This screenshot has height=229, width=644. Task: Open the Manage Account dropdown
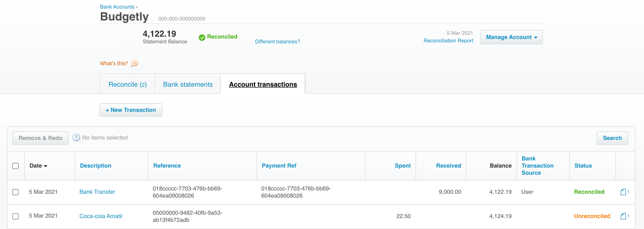tap(511, 37)
